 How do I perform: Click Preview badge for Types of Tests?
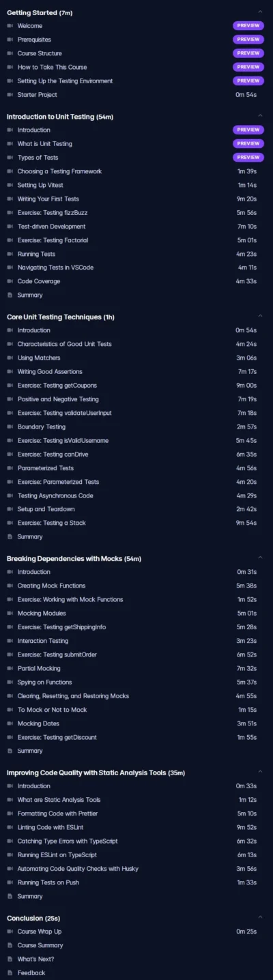[x=248, y=158]
